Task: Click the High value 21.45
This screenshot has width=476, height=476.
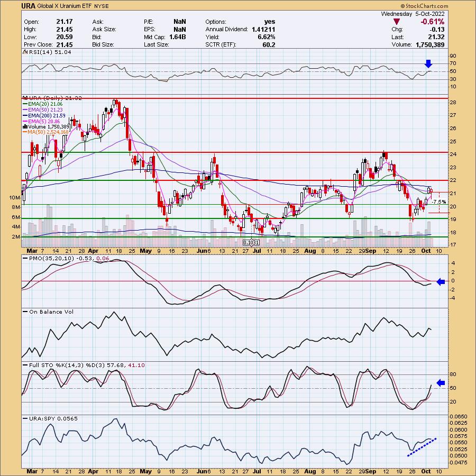Action: pyautogui.click(x=65, y=29)
